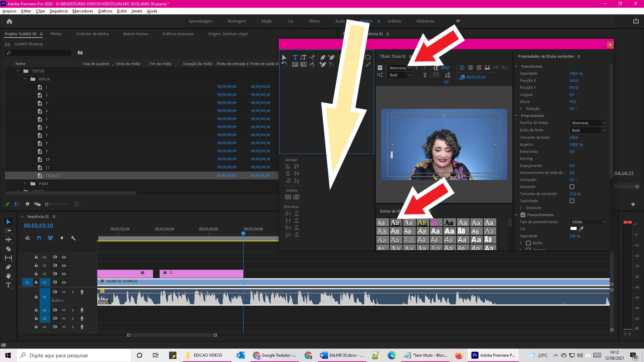Pick the Line tool in the title editor

coord(368,64)
